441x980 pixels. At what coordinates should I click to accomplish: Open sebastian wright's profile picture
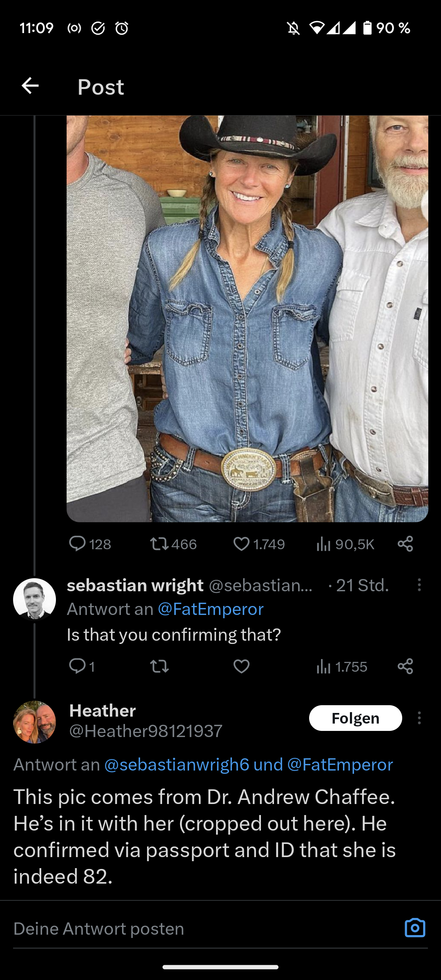tap(35, 599)
